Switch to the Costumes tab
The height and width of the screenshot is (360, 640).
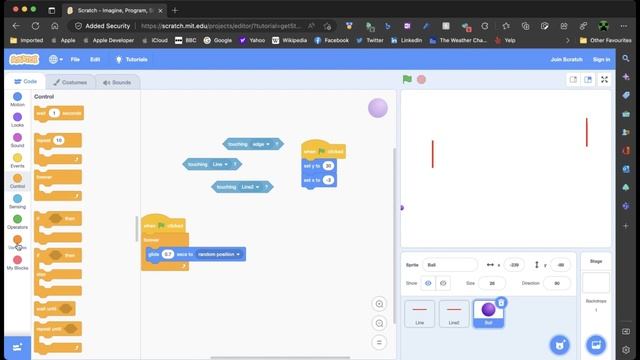(70, 82)
